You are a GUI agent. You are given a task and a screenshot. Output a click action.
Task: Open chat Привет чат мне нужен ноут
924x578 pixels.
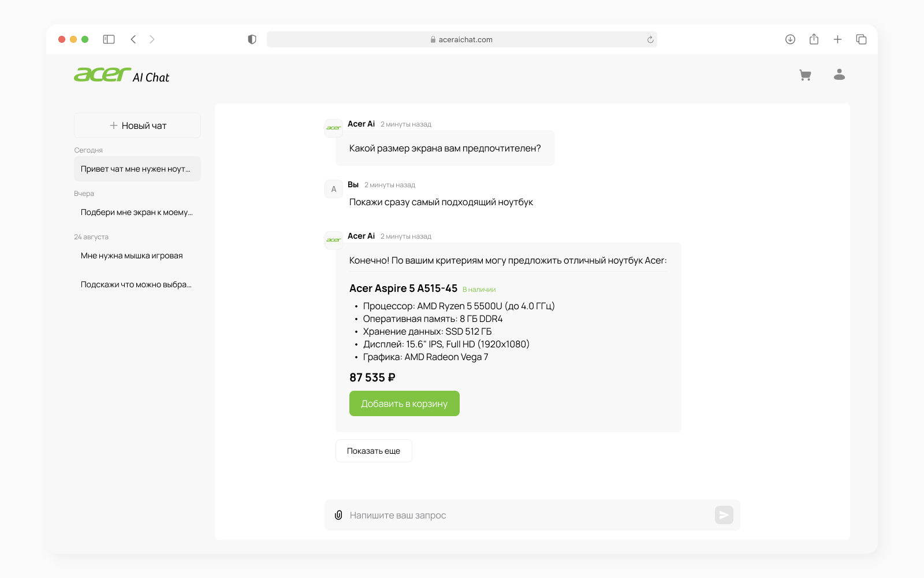pyautogui.click(x=137, y=169)
